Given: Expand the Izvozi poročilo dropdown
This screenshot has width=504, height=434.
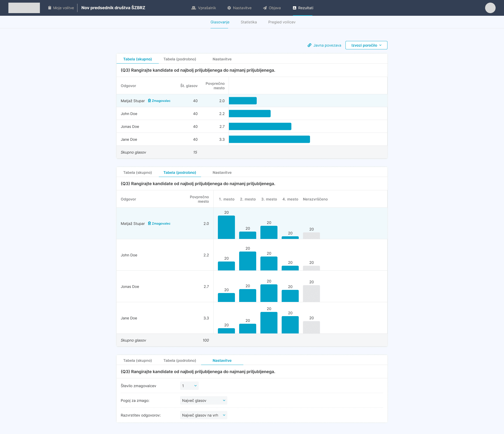Looking at the screenshot, I should [366, 45].
